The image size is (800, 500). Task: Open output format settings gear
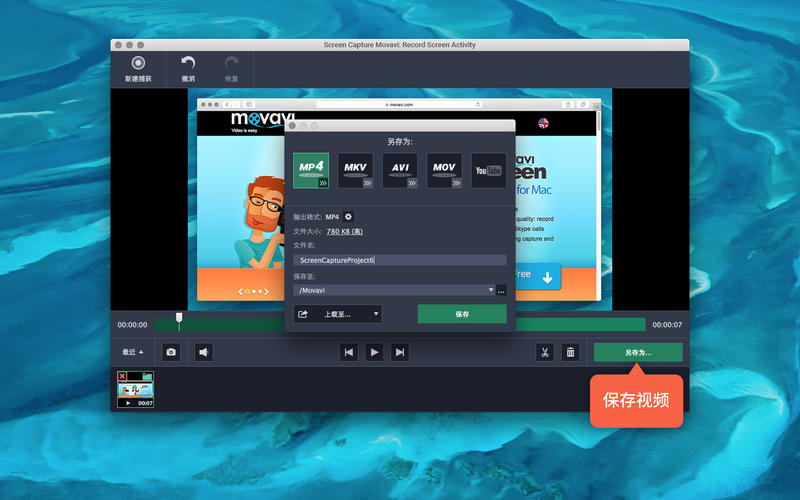348,217
